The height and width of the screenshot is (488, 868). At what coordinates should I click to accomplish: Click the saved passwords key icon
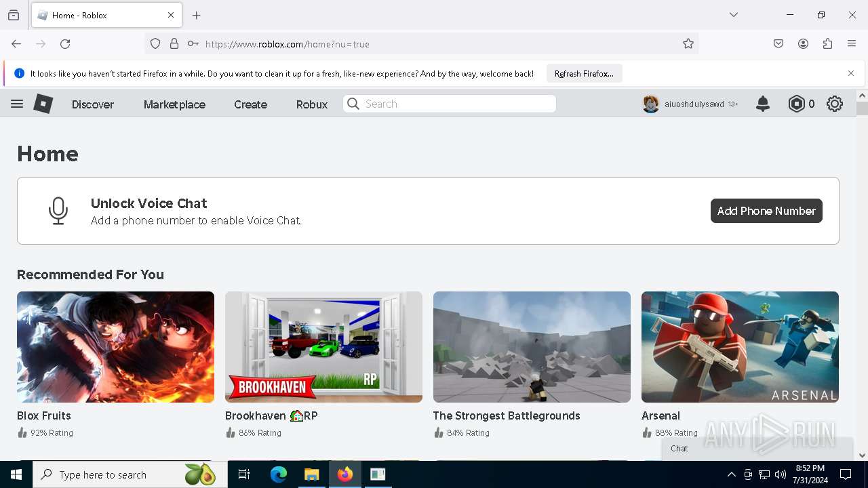pyautogui.click(x=193, y=44)
